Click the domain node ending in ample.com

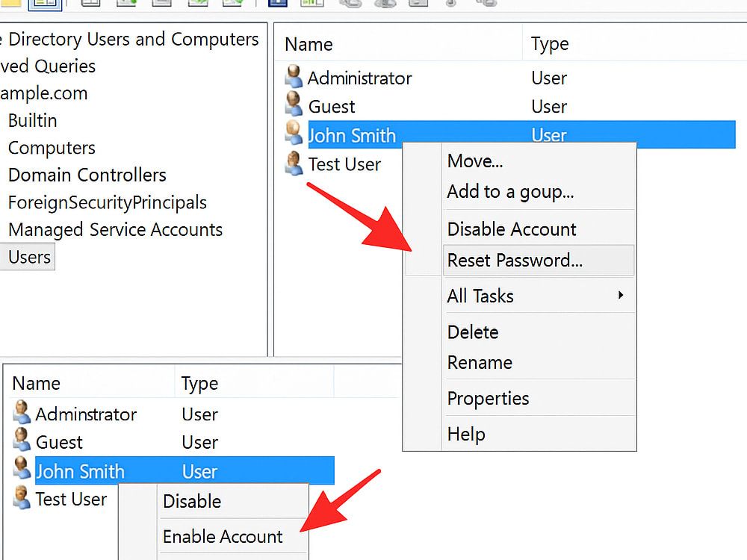point(44,93)
